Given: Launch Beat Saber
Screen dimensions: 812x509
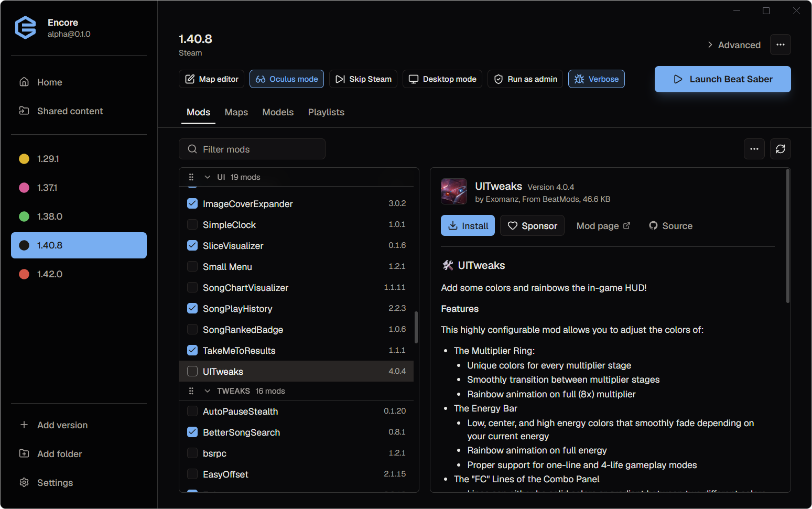Looking at the screenshot, I should point(723,79).
